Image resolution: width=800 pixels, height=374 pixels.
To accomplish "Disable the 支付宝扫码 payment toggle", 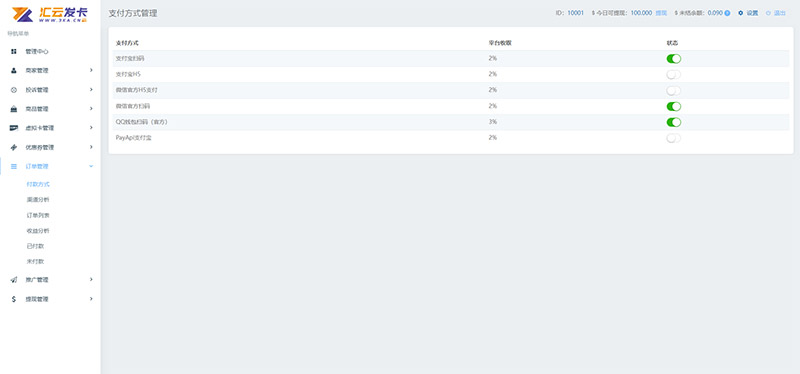I will tap(673, 59).
